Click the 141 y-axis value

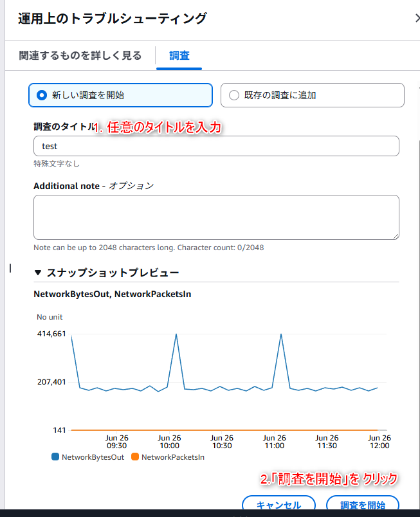[59, 430]
